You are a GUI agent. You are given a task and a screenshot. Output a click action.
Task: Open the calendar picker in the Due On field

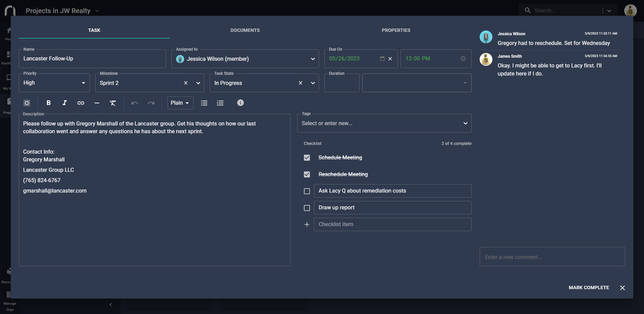[382, 59]
